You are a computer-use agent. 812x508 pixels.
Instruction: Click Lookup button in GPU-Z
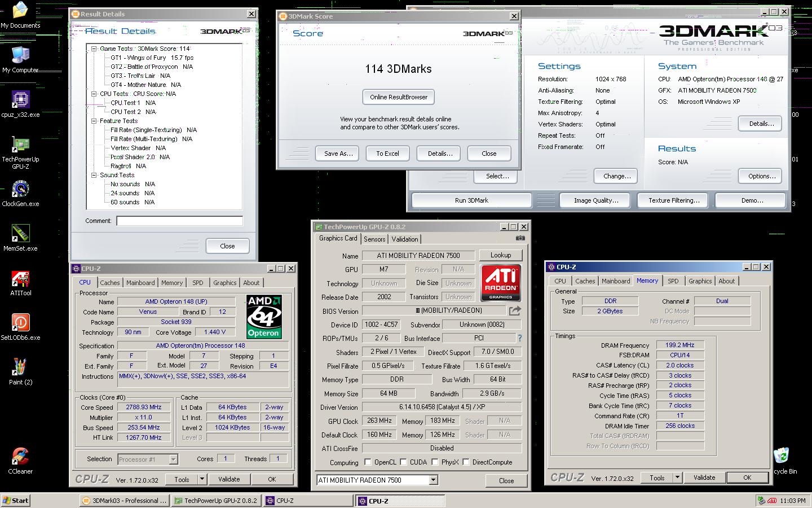(x=501, y=255)
